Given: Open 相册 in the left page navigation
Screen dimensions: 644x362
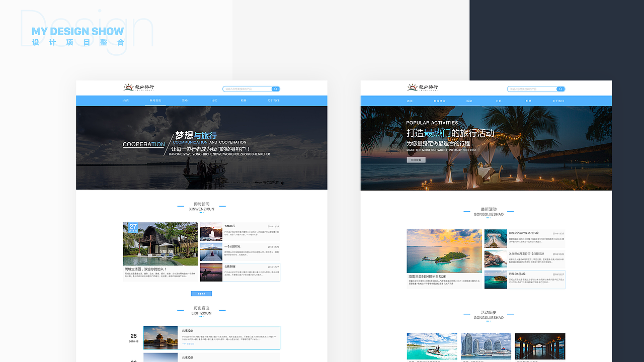Looking at the screenshot, I should click(x=244, y=101).
